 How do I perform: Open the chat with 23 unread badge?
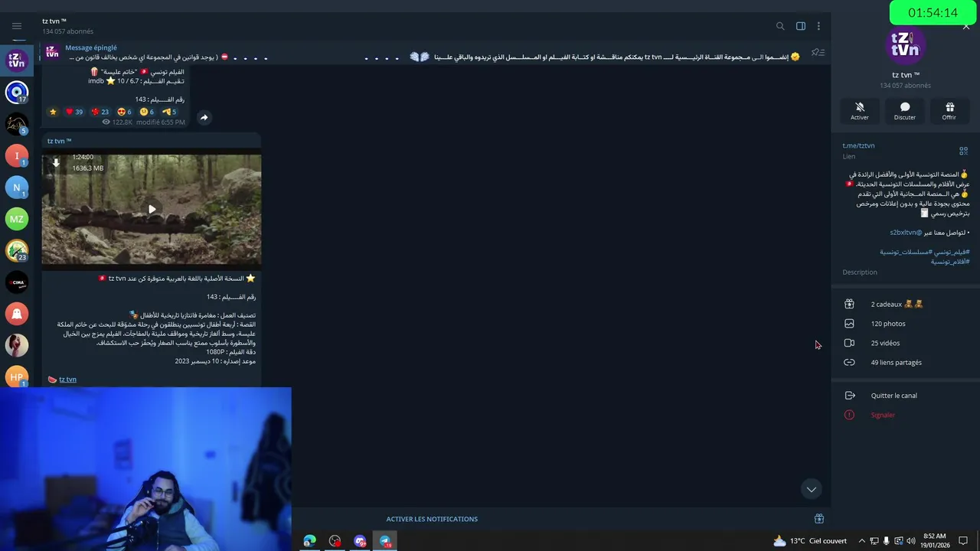(17, 250)
